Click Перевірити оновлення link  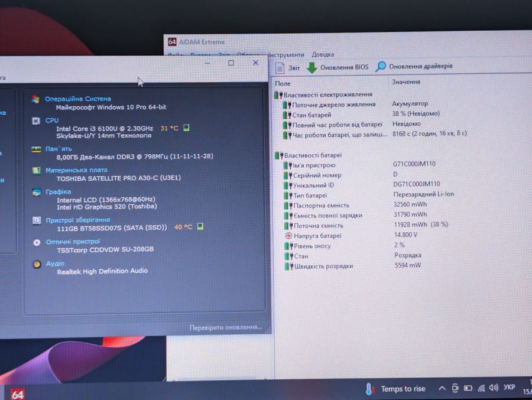[x=226, y=327]
